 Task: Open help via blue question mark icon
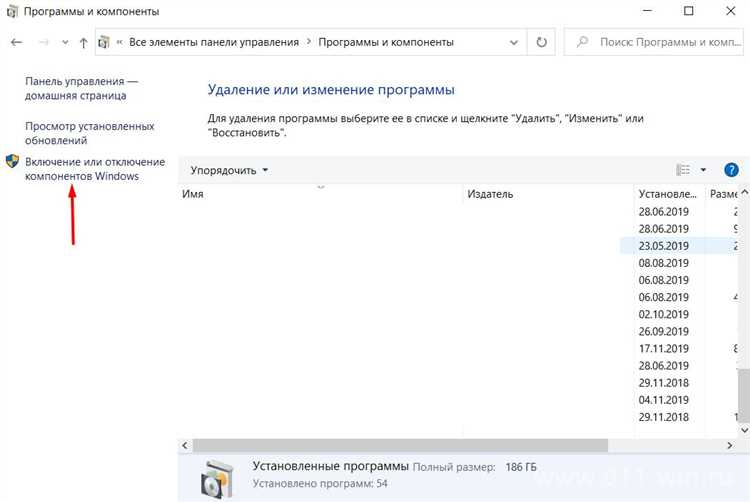[731, 170]
